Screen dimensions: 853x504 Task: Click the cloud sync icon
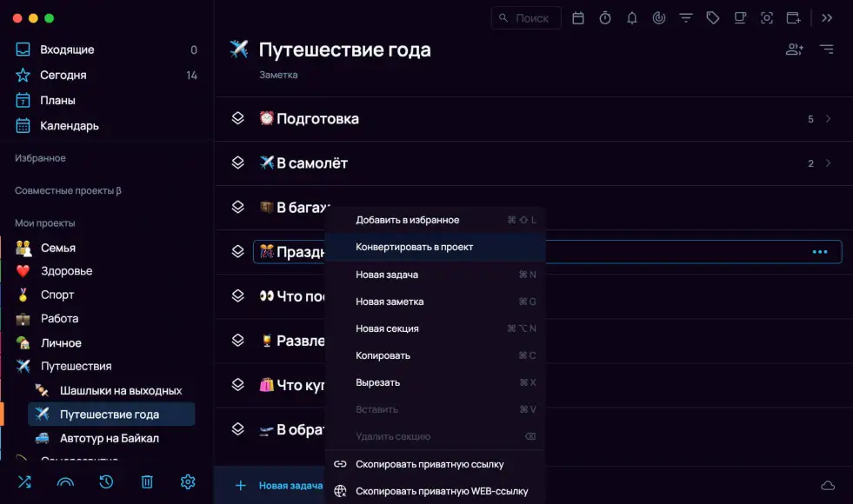[828, 485]
